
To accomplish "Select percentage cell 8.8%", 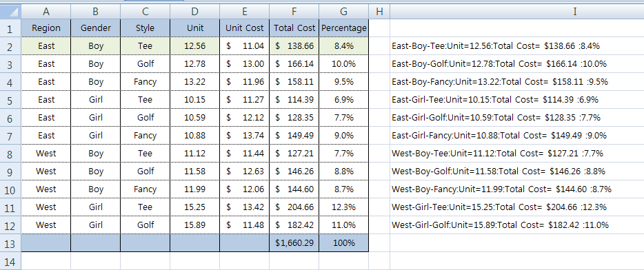I will click(344, 172).
